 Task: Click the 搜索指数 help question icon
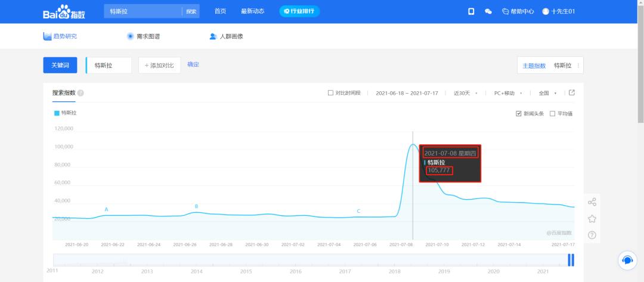click(x=80, y=93)
